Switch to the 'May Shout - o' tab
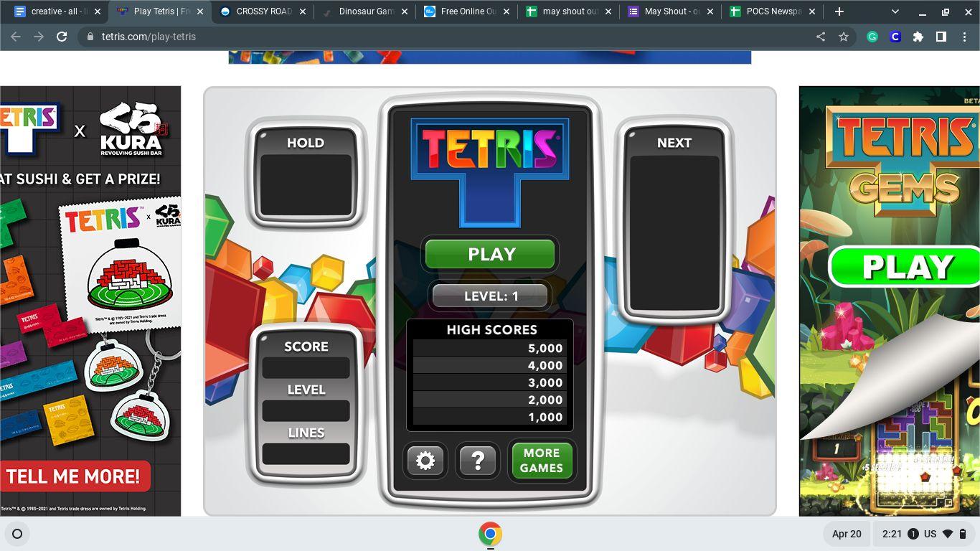Viewport: 980px width, 551px height. tap(670, 11)
